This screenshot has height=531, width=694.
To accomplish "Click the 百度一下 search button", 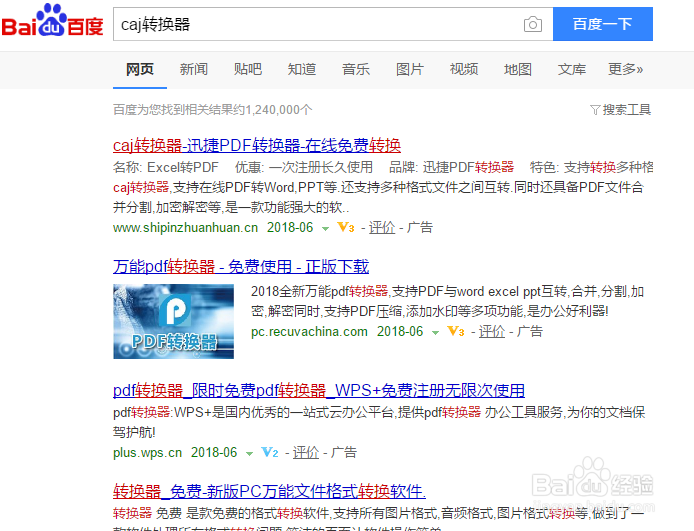I will 603,24.
